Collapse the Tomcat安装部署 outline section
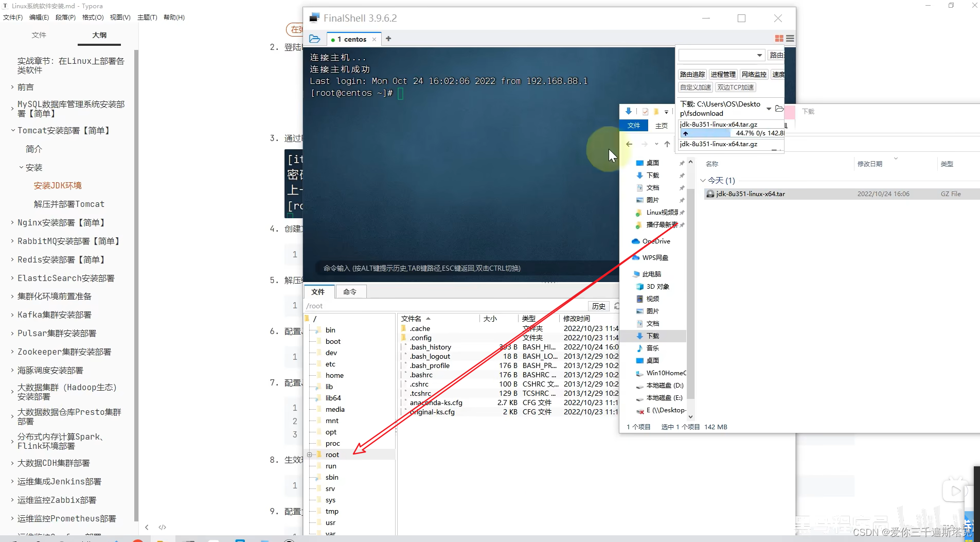This screenshot has height=542, width=980. 13,130
